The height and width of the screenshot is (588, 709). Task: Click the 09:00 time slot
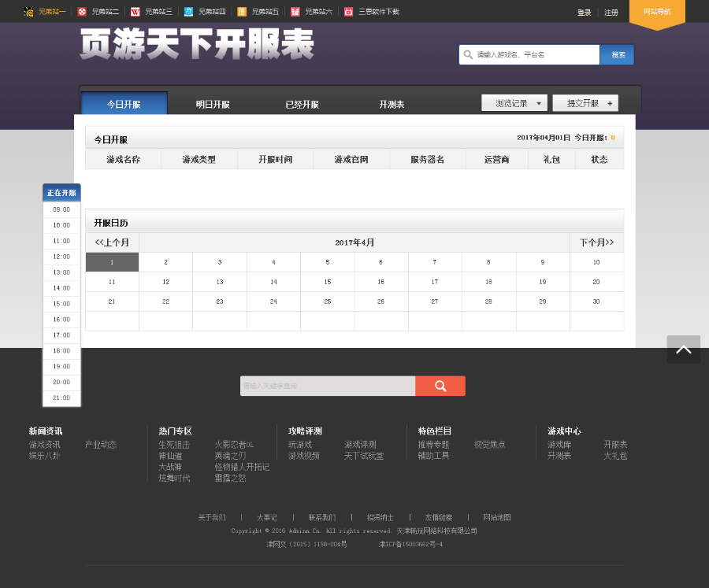point(61,209)
